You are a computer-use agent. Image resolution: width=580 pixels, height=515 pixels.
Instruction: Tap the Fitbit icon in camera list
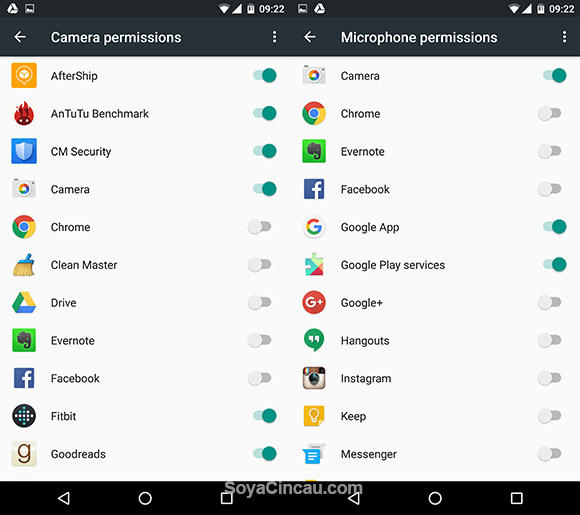(x=24, y=416)
